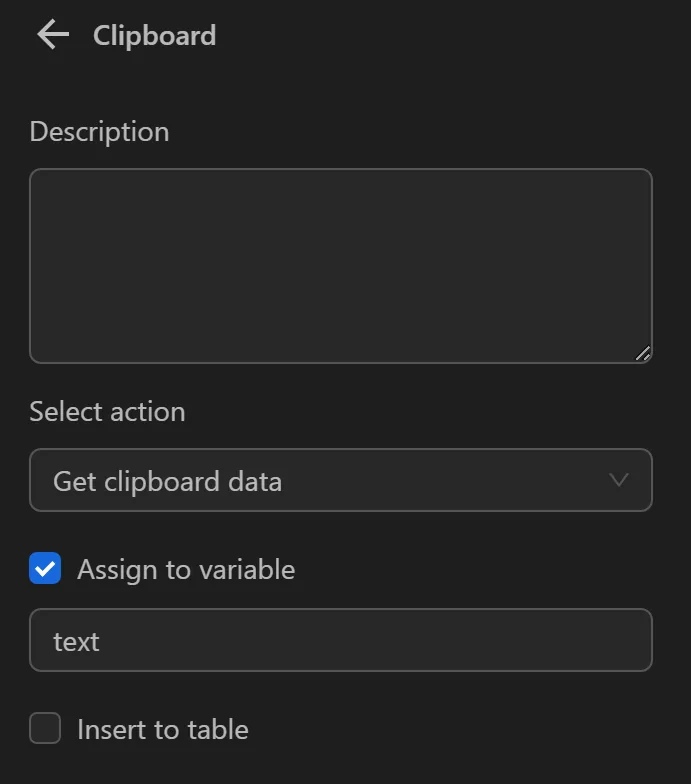Uncheck the Assign to variable checkbox
This screenshot has height=784, width=691.
click(45, 569)
